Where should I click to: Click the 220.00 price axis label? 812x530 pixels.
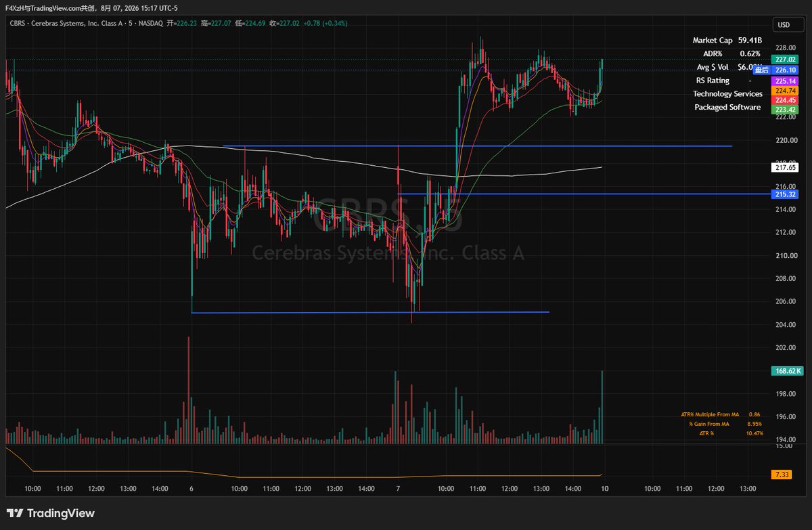pos(785,141)
